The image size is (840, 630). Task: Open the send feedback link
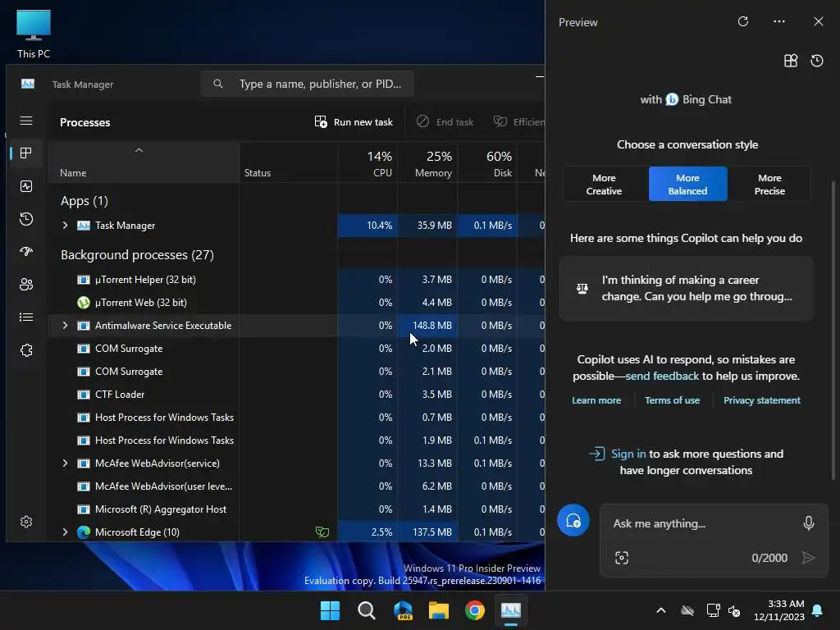[662, 376]
